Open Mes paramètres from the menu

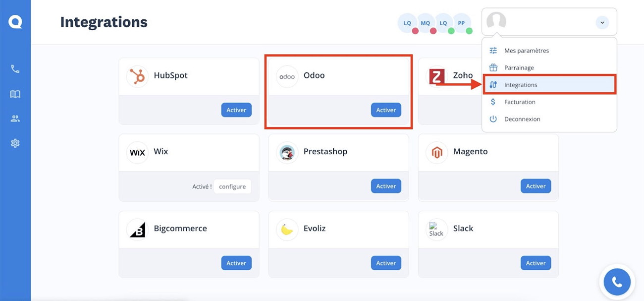549,51
